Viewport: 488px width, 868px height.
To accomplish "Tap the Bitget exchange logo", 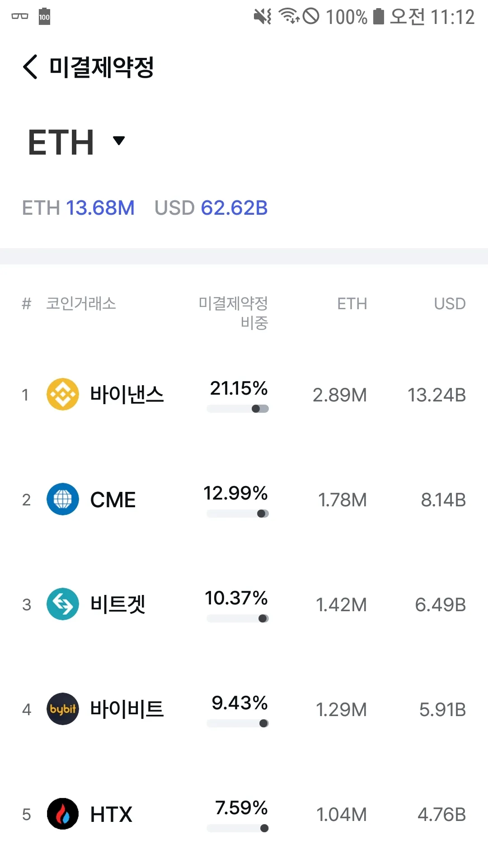I will pos(63,604).
